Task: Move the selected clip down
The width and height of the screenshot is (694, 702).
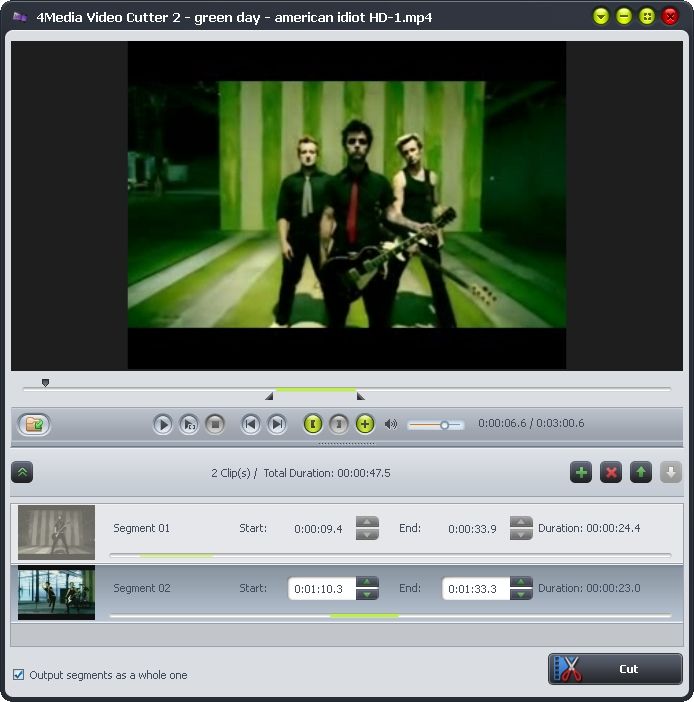Action: [x=671, y=472]
